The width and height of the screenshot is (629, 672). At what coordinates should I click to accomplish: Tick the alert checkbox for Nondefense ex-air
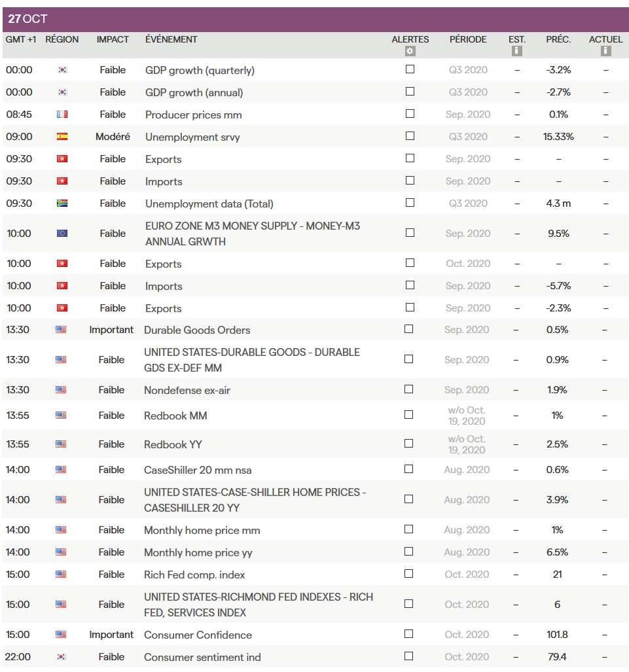(408, 389)
